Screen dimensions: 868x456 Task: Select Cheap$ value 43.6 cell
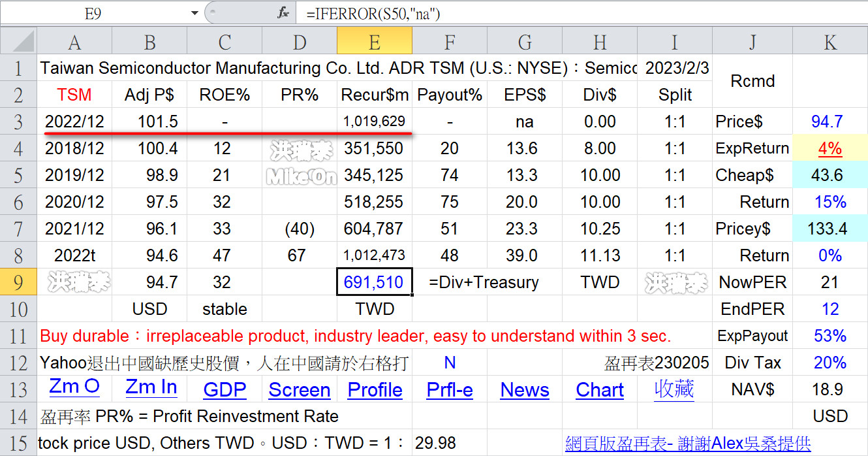point(830,175)
